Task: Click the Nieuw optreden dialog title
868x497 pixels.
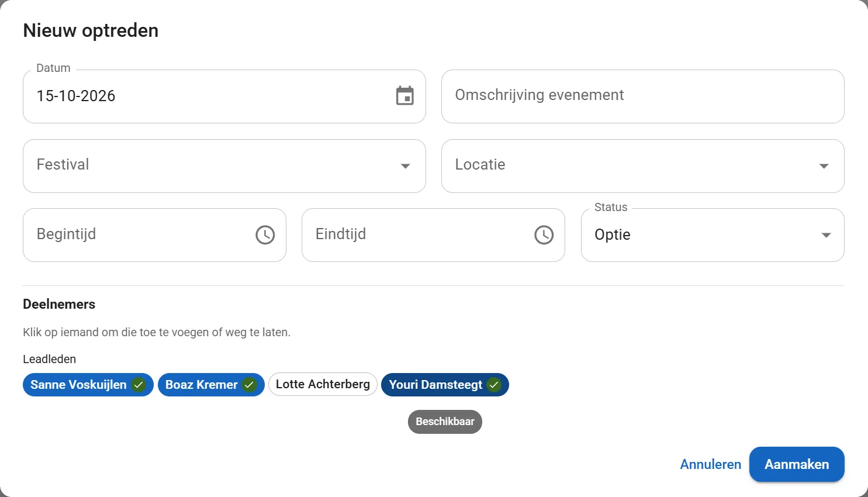Action: (x=91, y=30)
